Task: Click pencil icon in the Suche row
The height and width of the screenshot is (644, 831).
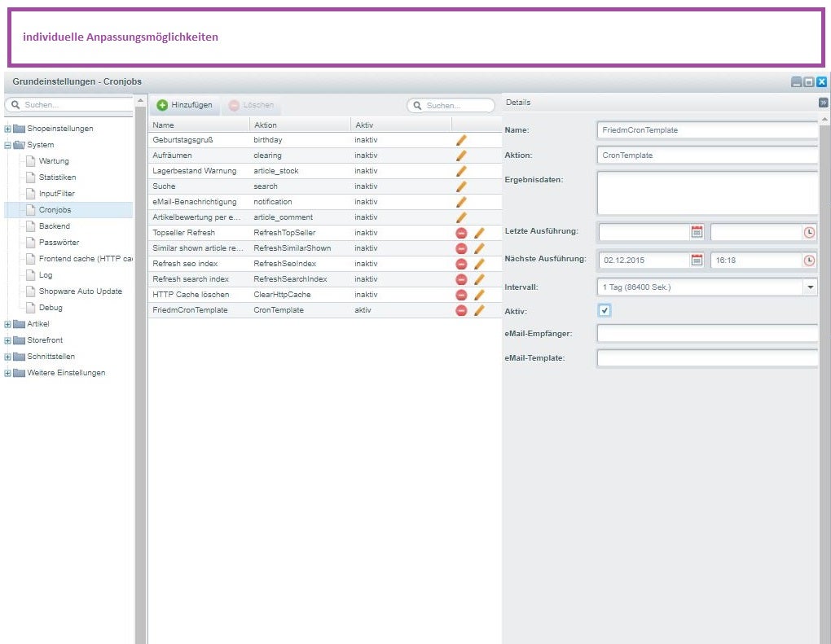Action: (x=461, y=186)
